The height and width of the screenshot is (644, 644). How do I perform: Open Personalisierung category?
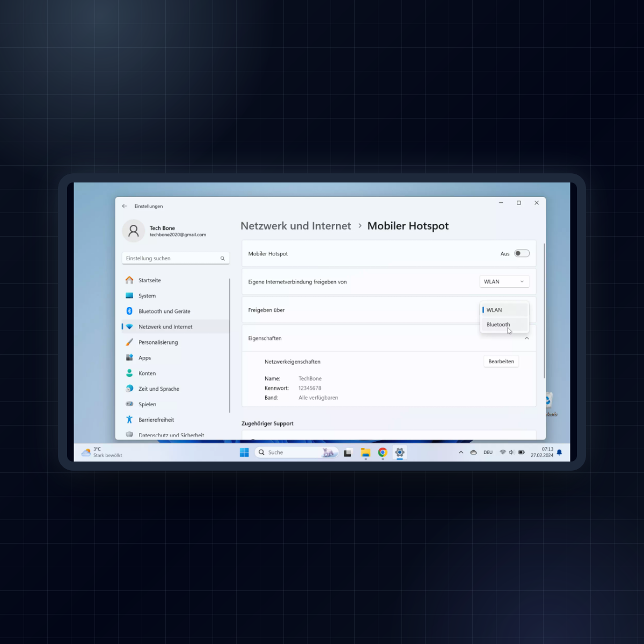175,342
